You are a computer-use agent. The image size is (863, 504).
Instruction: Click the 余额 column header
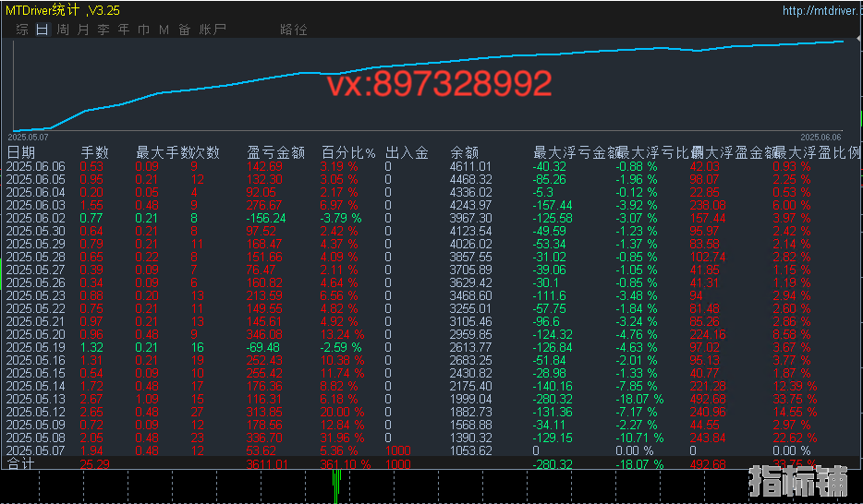click(x=464, y=152)
